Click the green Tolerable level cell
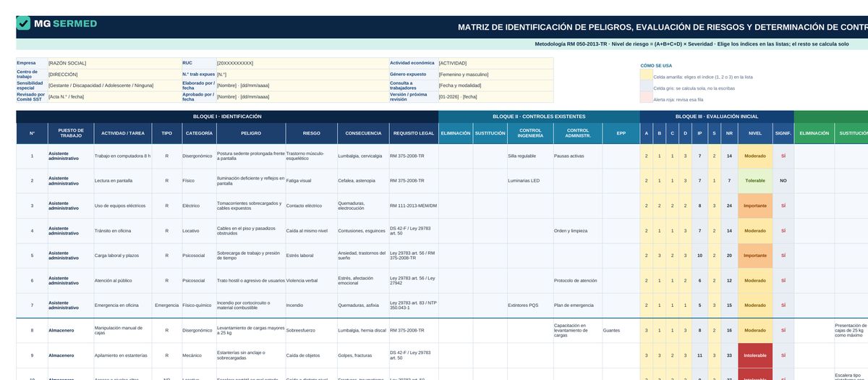Image resolution: width=868 pixels, height=380 pixels. (x=755, y=181)
